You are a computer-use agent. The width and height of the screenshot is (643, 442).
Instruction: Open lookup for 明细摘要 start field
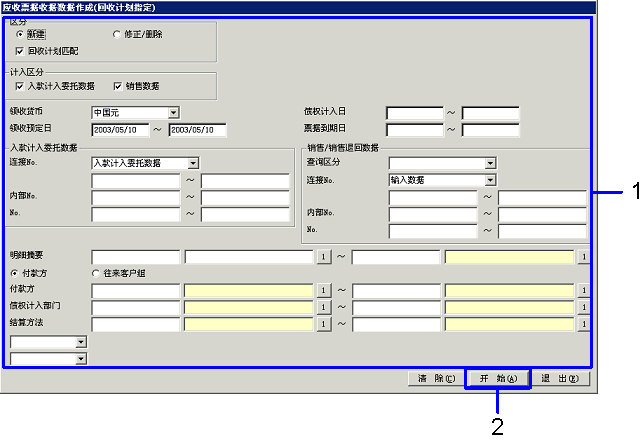click(323, 257)
